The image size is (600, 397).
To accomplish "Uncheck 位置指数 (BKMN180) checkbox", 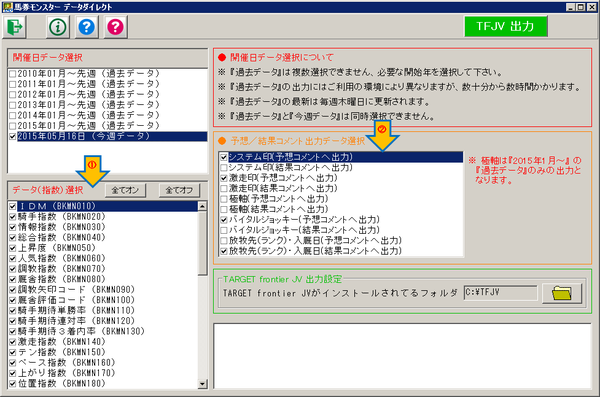I will click(13, 384).
